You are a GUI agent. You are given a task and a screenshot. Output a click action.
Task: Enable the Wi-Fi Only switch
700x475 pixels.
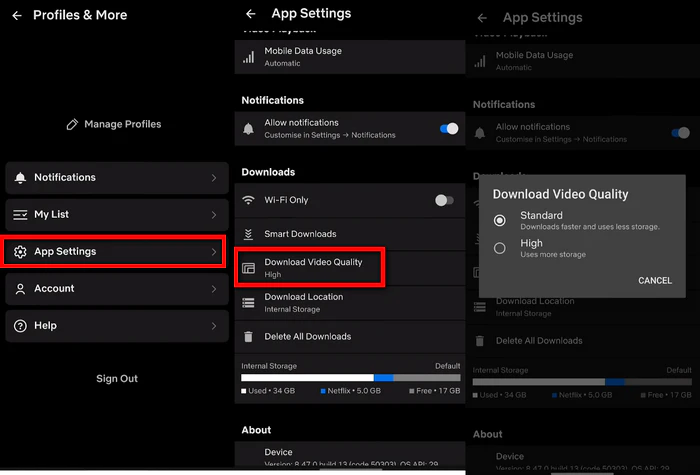(x=444, y=200)
